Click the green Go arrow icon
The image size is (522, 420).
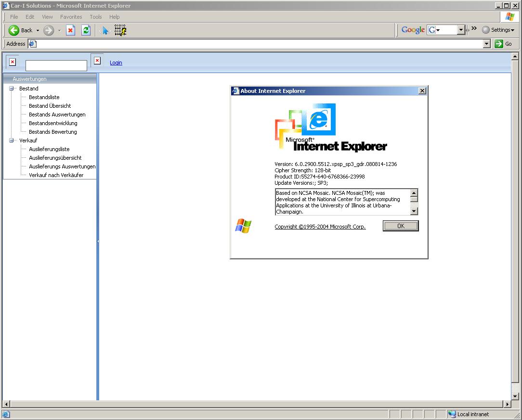(x=499, y=44)
